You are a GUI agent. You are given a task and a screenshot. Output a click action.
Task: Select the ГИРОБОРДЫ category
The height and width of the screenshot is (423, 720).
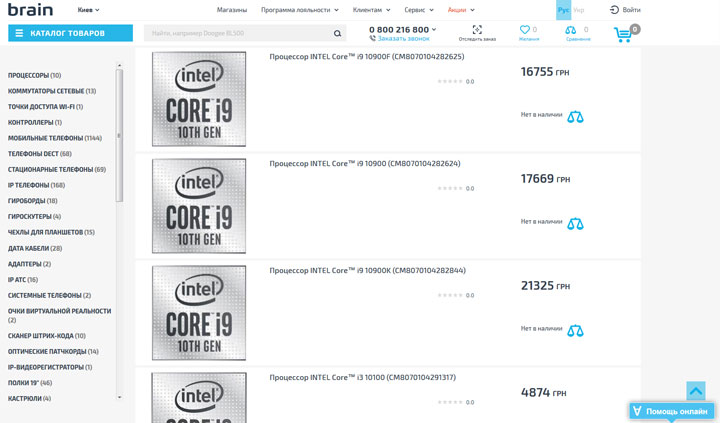(33, 201)
